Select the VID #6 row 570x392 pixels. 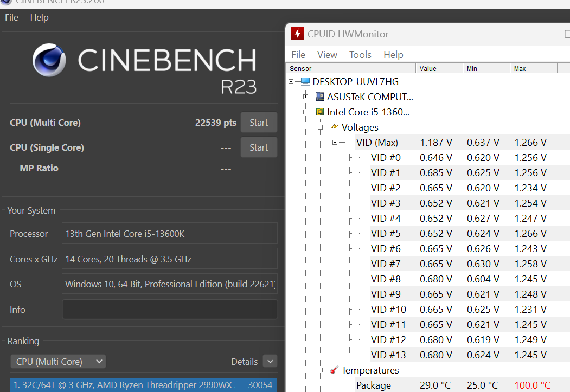pyautogui.click(x=470, y=248)
